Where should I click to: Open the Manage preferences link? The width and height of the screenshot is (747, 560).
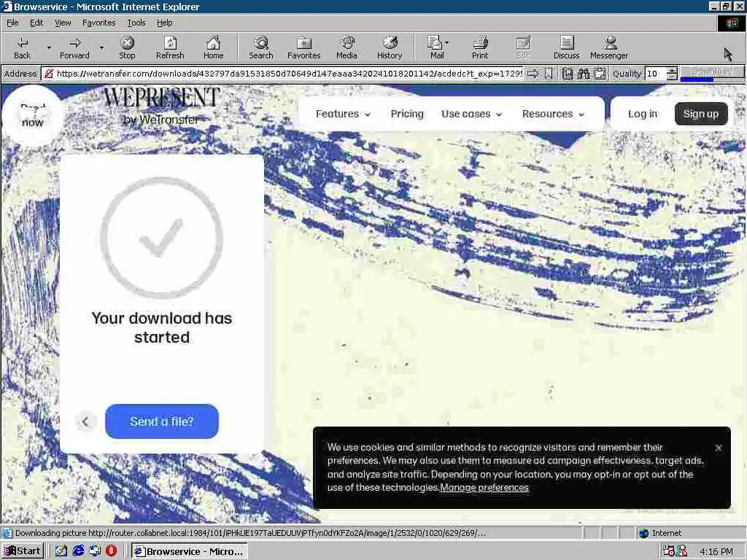[x=484, y=488]
